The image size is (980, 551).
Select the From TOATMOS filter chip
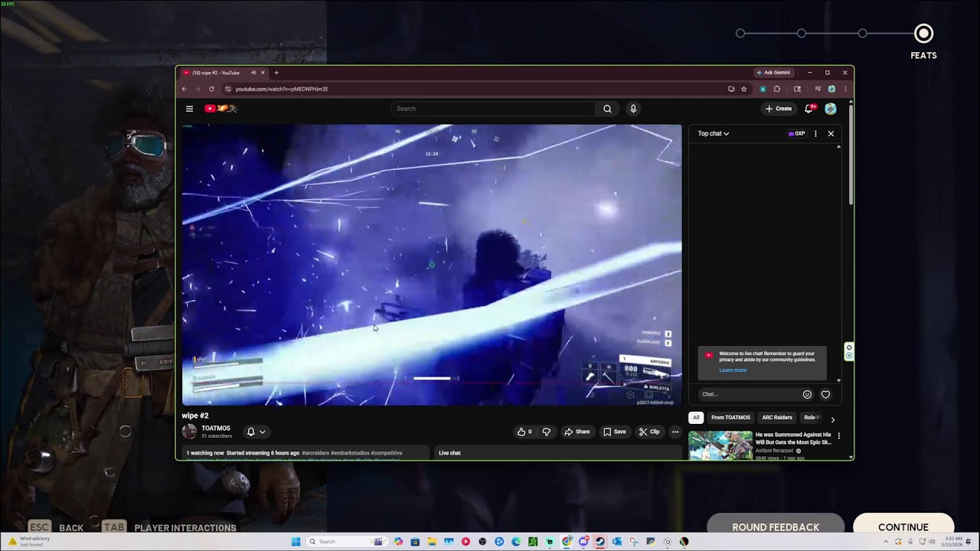(x=730, y=418)
